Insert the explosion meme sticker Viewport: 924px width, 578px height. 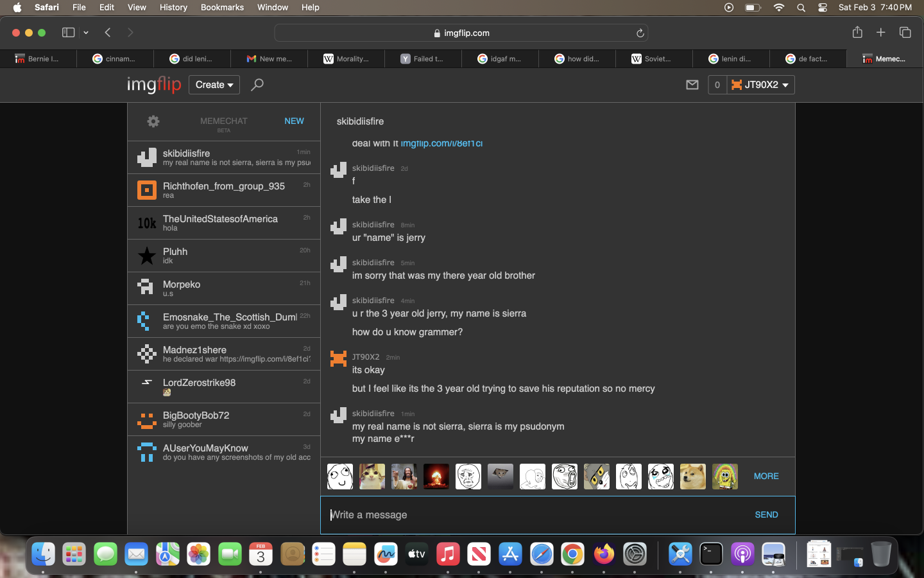436,477
